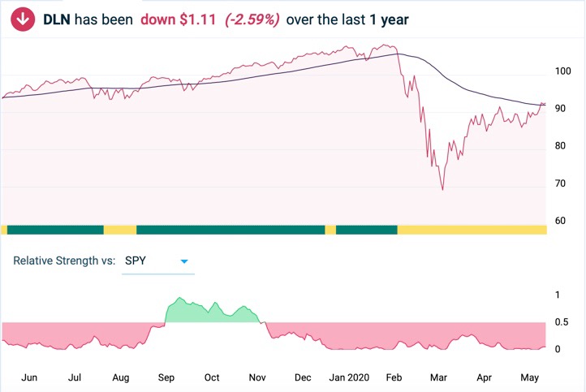Click the long green trend band segment
This screenshot has width=586, height=392.
231,230
